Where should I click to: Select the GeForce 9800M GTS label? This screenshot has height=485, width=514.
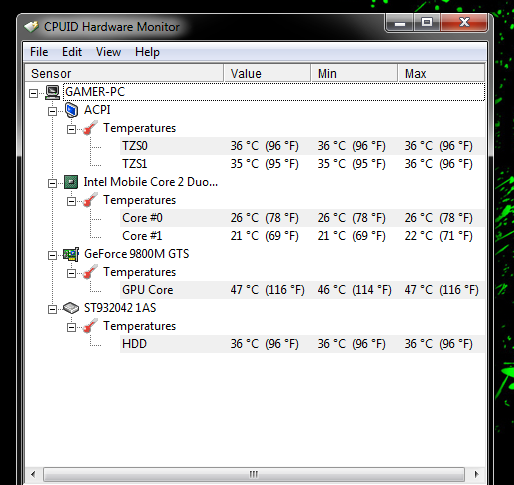pyautogui.click(x=137, y=254)
